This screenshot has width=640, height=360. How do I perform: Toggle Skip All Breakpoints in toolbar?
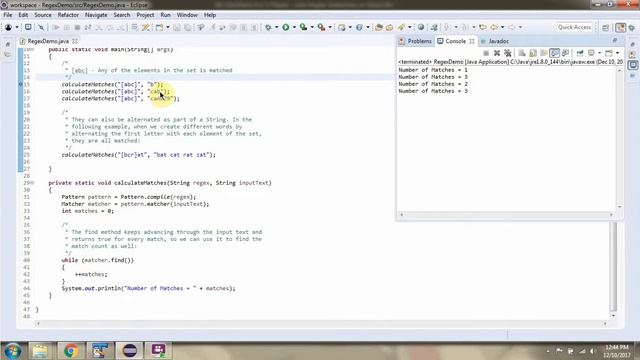coord(41,27)
